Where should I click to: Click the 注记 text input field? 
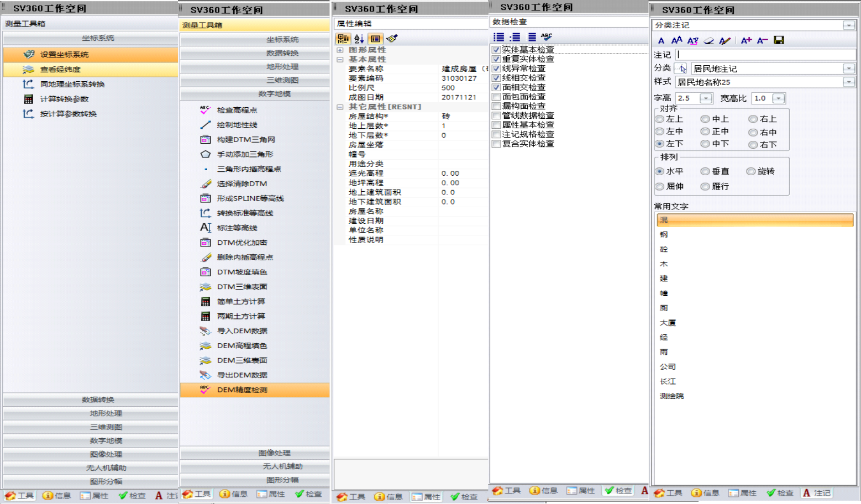tap(765, 55)
